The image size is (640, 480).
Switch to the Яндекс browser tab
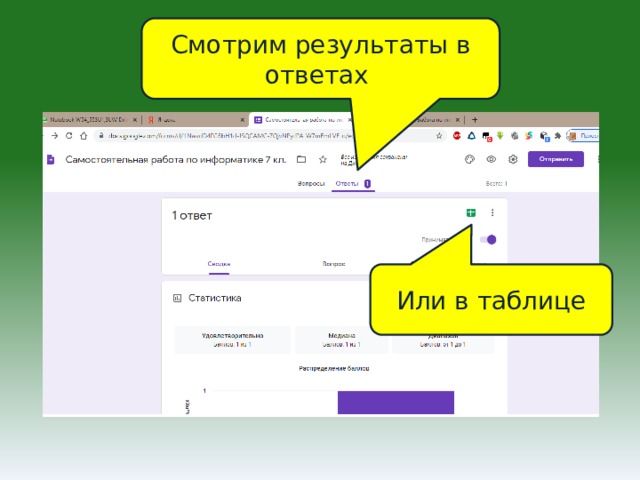pyautogui.click(x=195, y=120)
